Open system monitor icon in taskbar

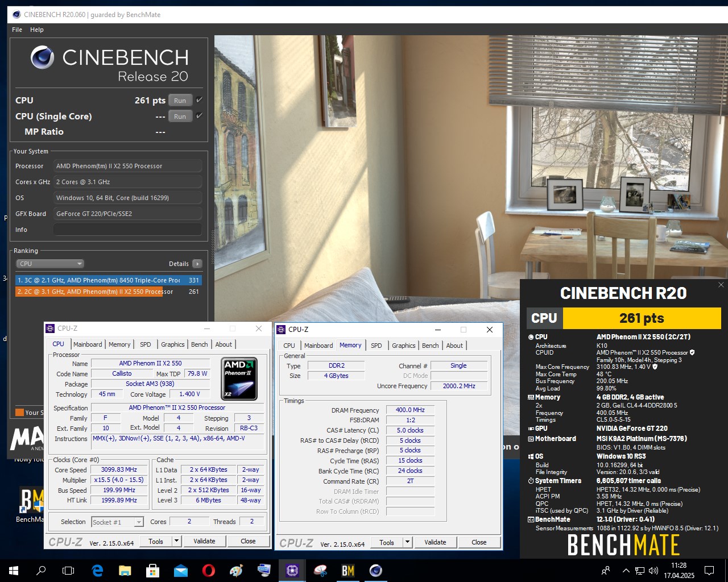264,571
